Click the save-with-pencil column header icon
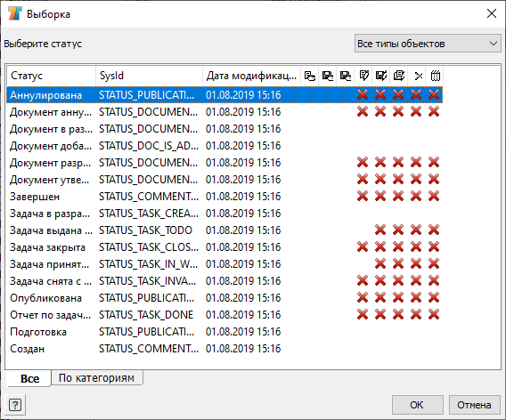 pyautogui.click(x=381, y=76)
